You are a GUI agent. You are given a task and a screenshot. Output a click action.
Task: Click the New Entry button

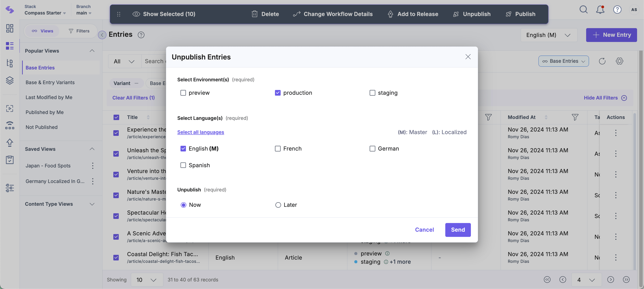coord(611,35)
